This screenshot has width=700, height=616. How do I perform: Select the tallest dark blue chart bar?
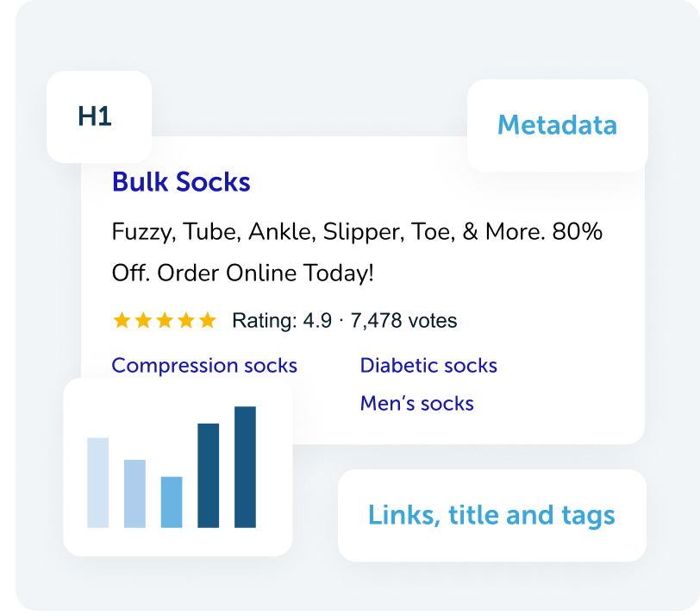(x=245, y=468)
